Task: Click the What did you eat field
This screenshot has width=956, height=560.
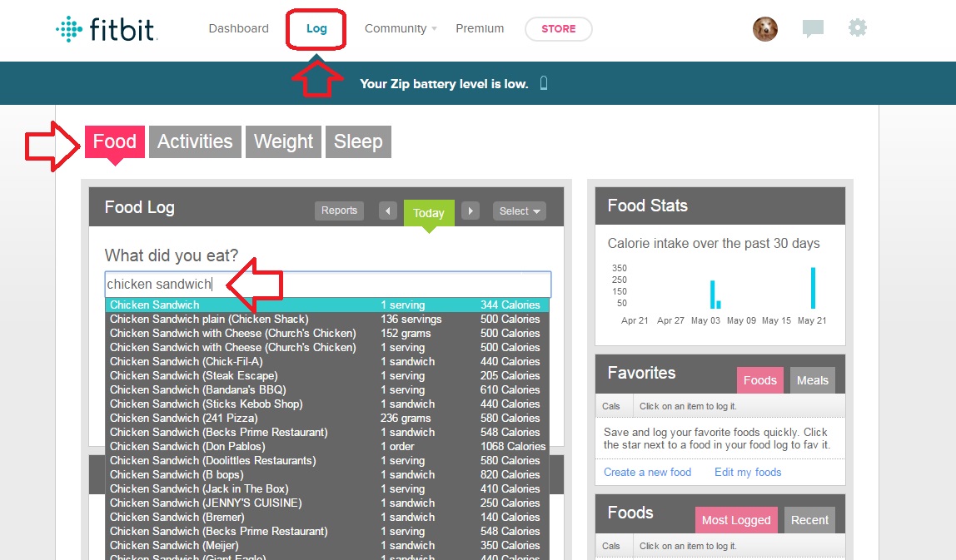Action: point(327,284)
